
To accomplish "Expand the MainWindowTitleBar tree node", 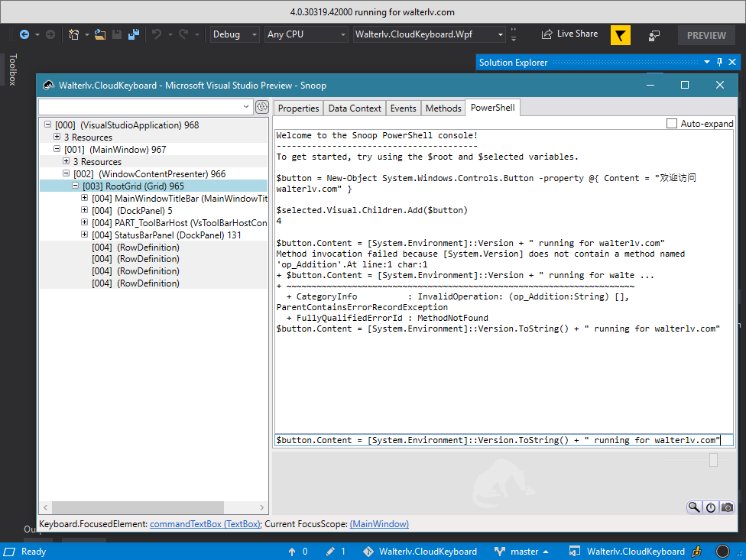I will pyautogui.click(x=85, y=199).
